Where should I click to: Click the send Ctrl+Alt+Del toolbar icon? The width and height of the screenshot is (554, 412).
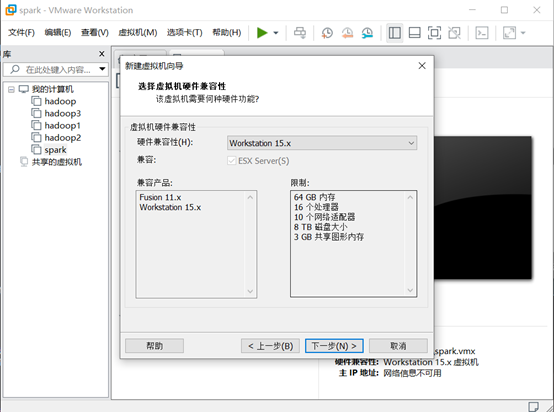[300, 33]
